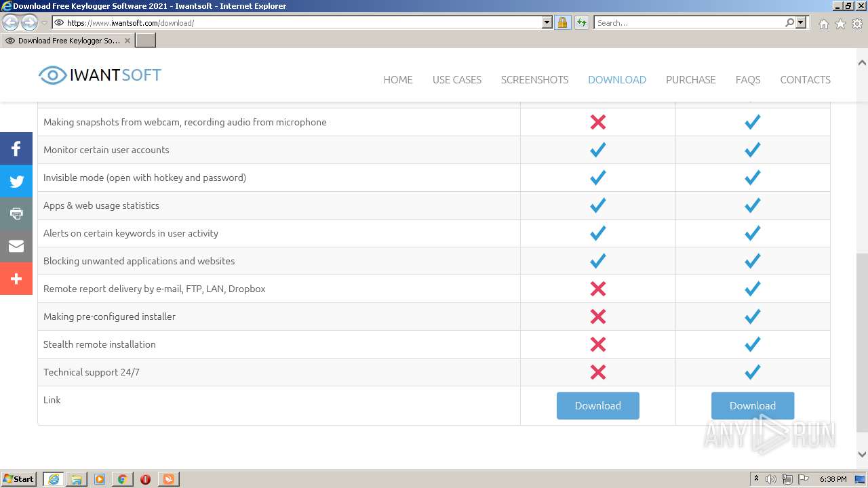Click the volume speaker tray icon
The width and height of the screenshot is (868, 488).
[771, 479]
